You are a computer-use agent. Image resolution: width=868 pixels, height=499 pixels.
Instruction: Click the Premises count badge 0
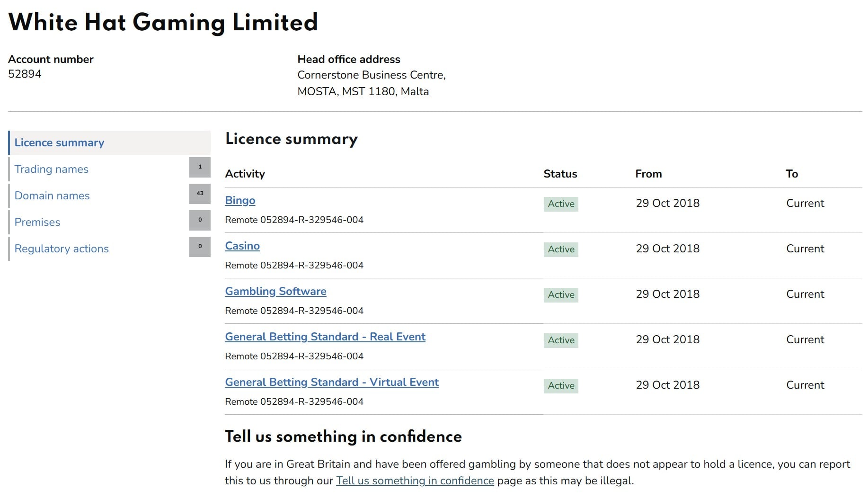[200, 220]
